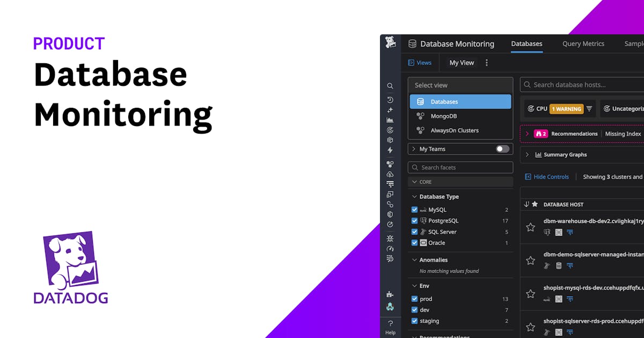Star the shopist-sqlserver-rds-prod host

(x=530, y=327)
